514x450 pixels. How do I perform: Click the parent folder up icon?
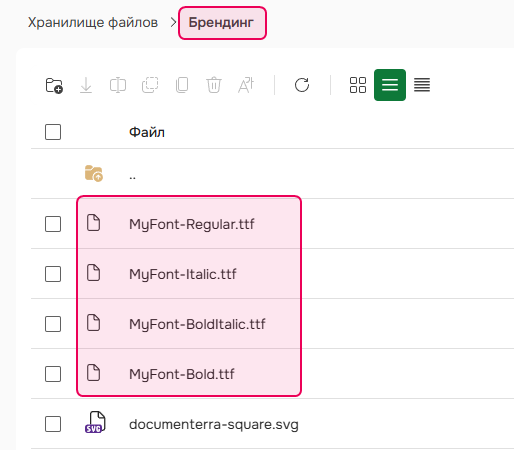point(94,173)
